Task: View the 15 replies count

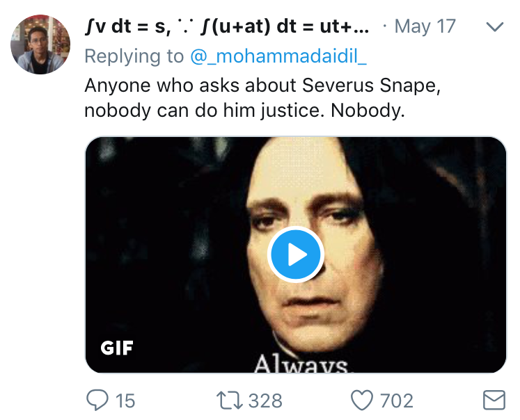Action: (x=125, y=401)
